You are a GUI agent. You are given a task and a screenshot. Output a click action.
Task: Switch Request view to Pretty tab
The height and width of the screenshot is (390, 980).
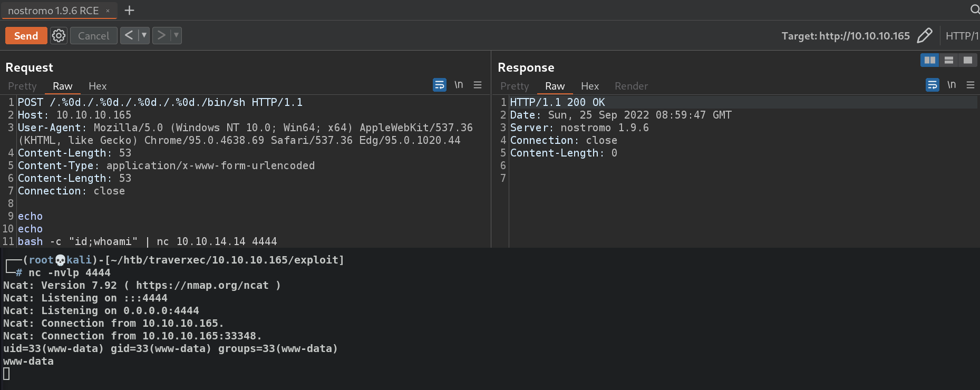(22, 86)
